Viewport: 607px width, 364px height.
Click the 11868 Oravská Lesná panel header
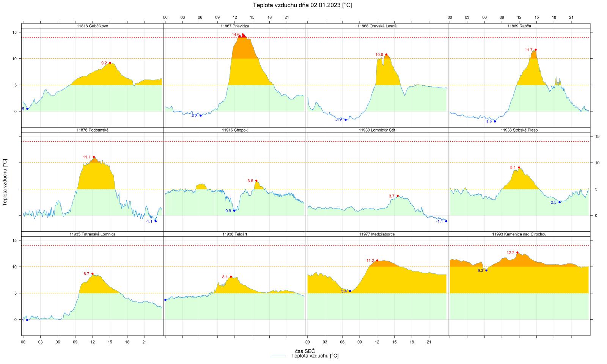pos(377,26)
